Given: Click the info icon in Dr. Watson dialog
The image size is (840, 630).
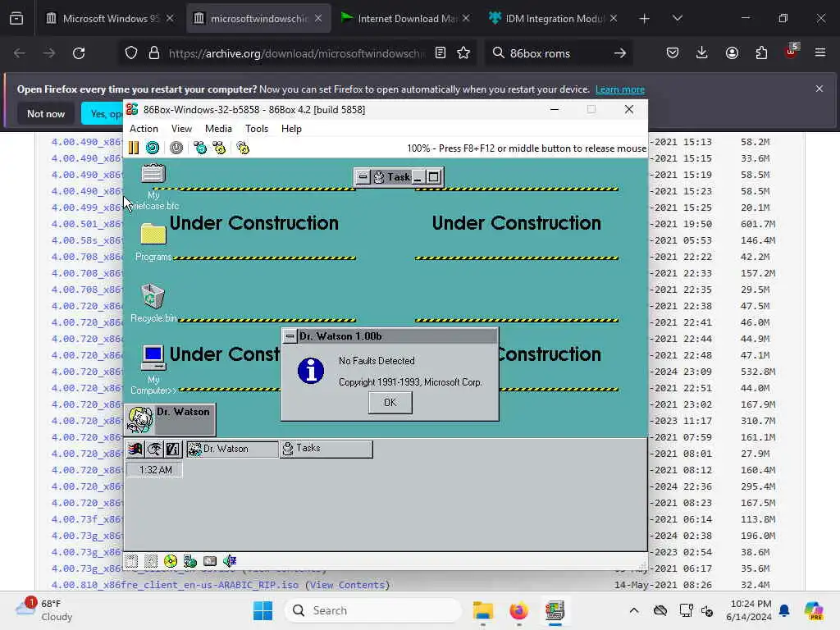Looking at the screenshot, I should tap(311, 371).
